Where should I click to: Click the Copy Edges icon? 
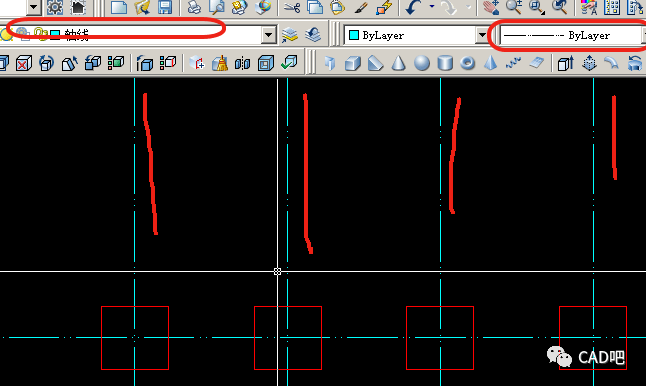144,63
